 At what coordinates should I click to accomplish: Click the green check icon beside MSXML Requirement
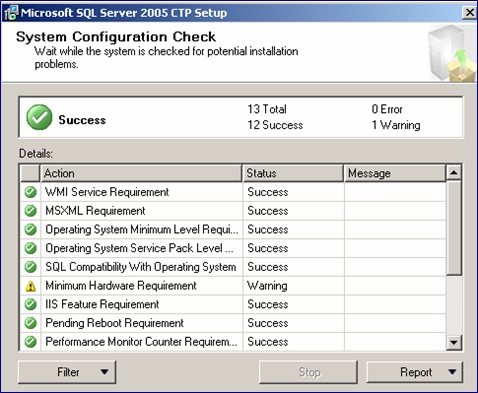30,211
